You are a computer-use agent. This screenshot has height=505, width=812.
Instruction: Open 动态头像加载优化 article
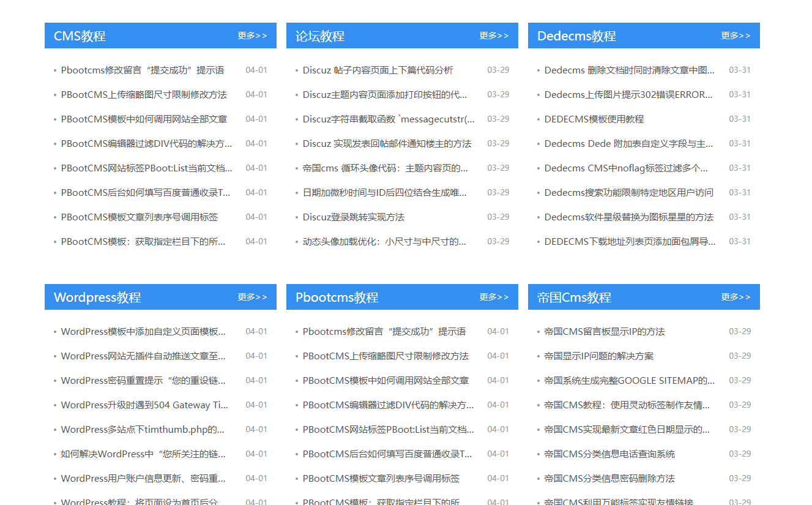(x=385, y=242)
